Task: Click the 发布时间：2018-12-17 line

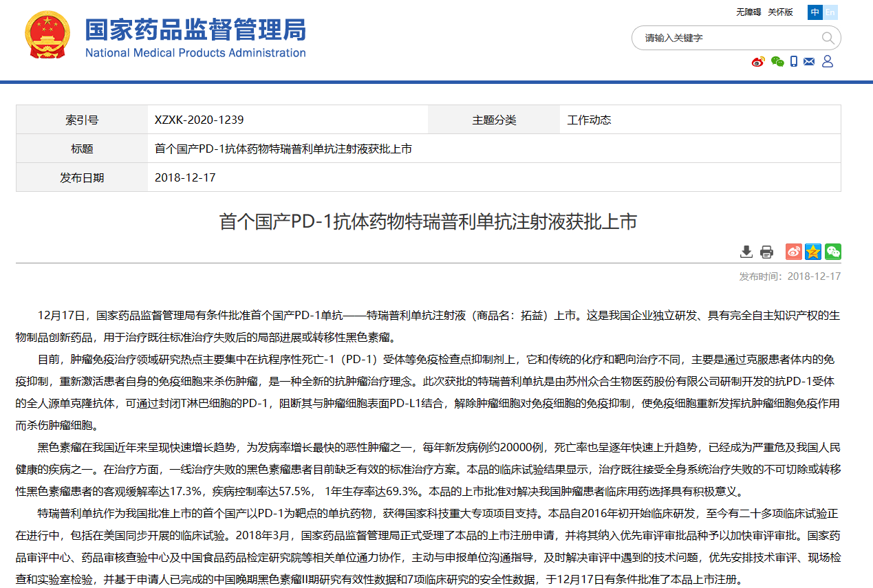Action: coord(790,276)
